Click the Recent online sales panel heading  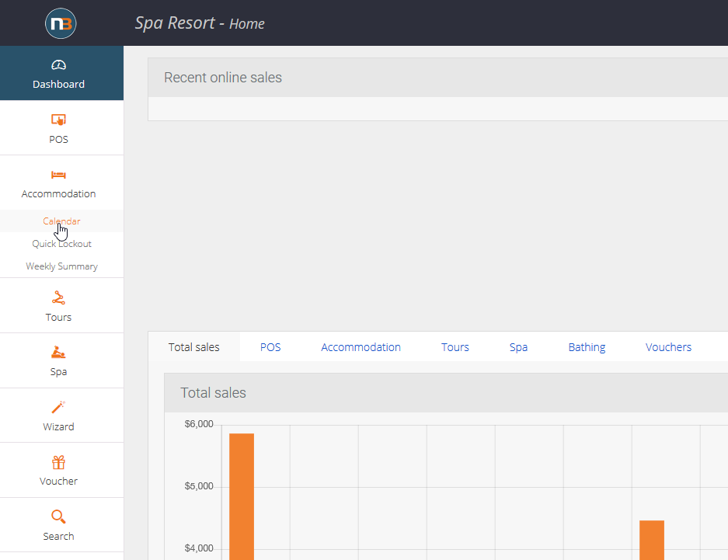coord(223,78)
